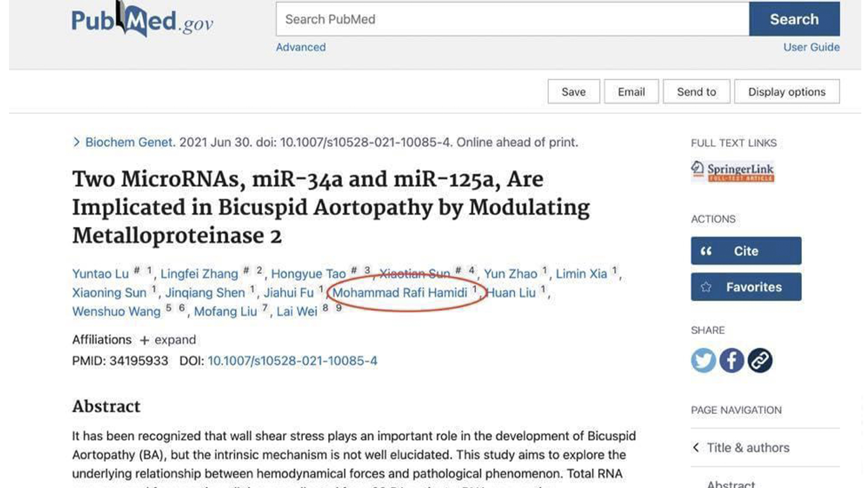The width and height of the screenshot is (868, 488).
Task: Save the article citation
Action: point(574,92)
